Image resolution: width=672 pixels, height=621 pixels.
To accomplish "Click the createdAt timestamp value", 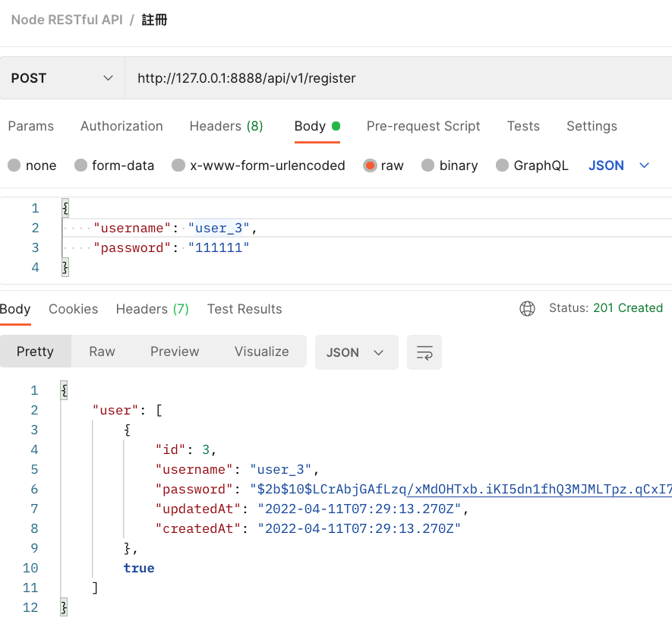I will pos(359,529).
